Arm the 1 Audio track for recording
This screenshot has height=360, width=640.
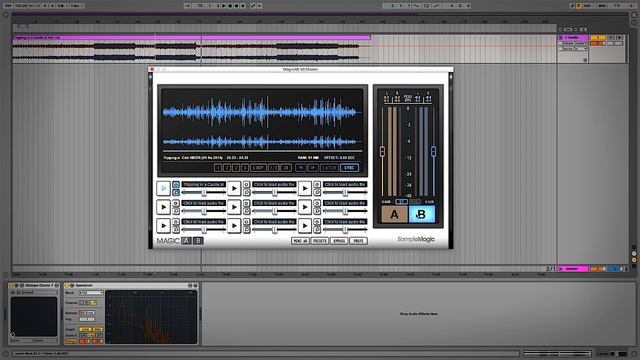pyautogui.click(x=620, y=38)
